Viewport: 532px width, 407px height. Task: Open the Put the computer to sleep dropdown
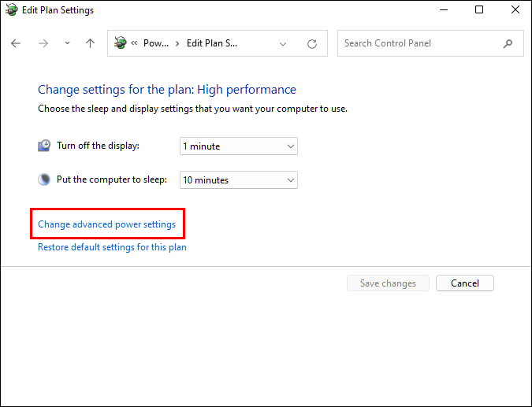click(x=238, y=180)
